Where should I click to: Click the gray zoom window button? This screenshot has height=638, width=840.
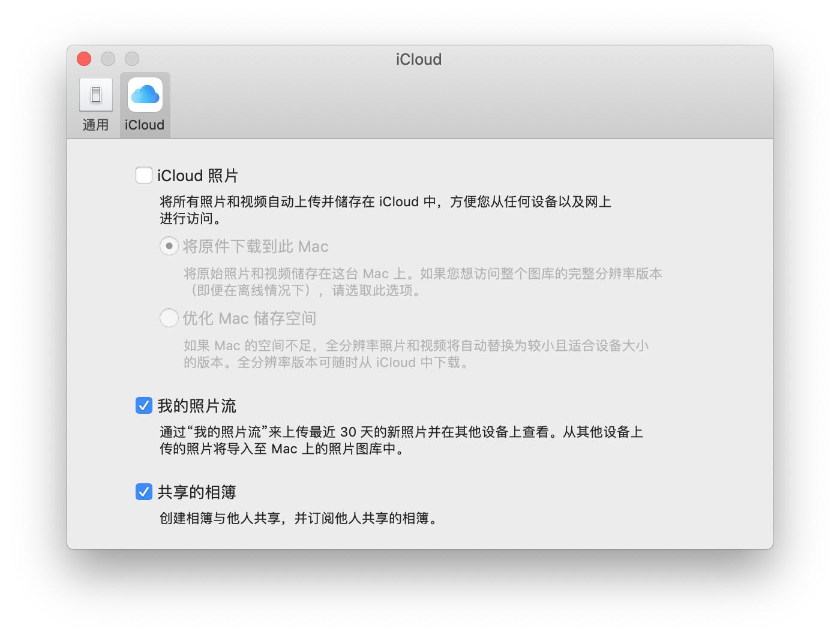point(132,59)
